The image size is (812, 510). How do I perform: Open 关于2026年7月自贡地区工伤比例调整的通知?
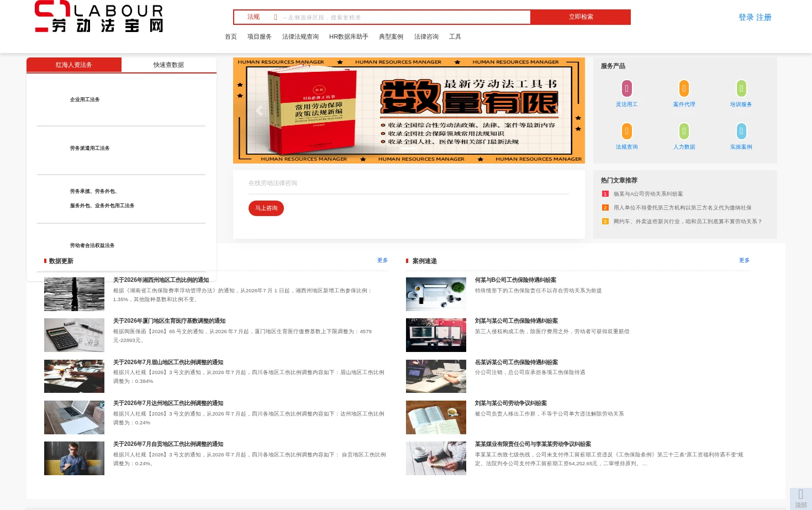coord(168,444)
